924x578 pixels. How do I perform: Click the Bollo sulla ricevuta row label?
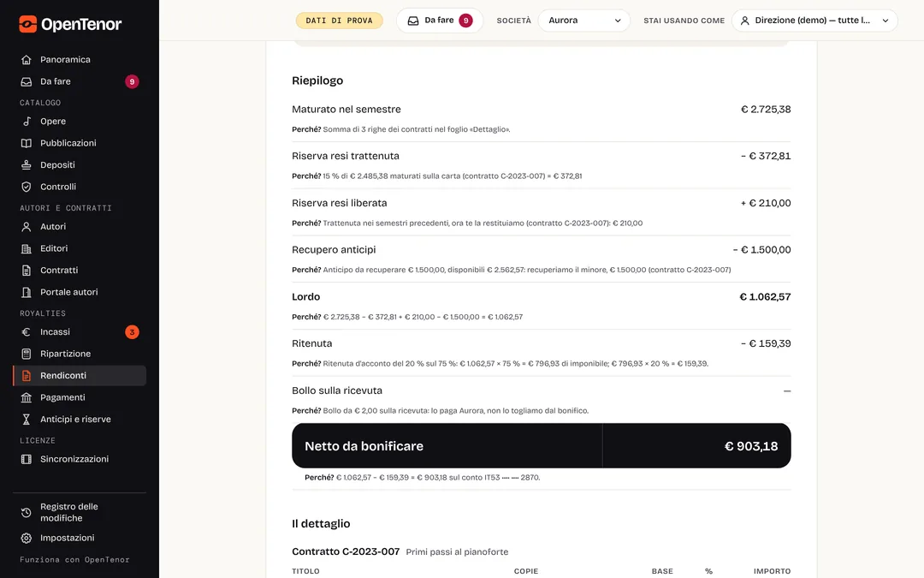pyautogui.click(x=337, y=390)
